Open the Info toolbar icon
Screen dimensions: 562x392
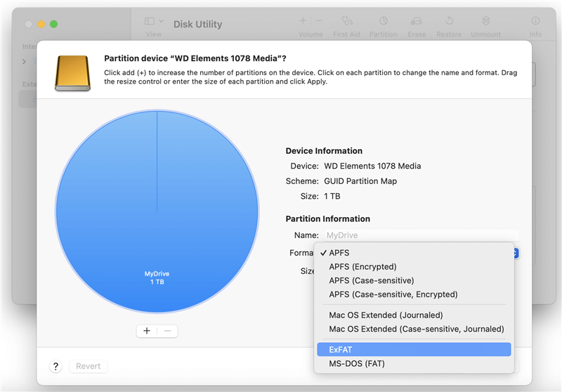tap(535, 22)
